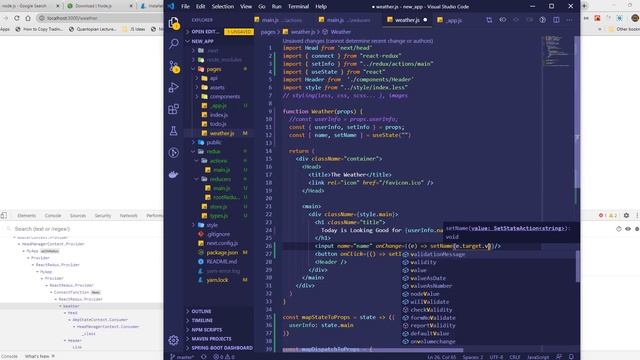Expand the SPRING-BOOT DASHBOARD panel
This screenshot has width=640, height=360.
click(222, 348)
